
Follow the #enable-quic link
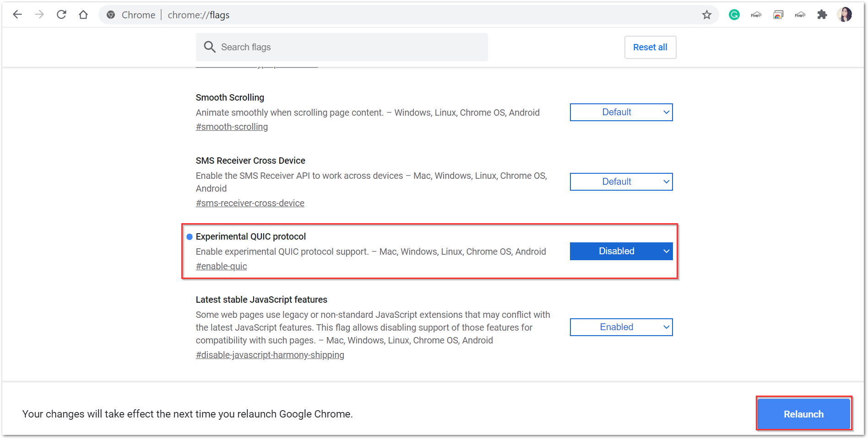coord(221,266)
